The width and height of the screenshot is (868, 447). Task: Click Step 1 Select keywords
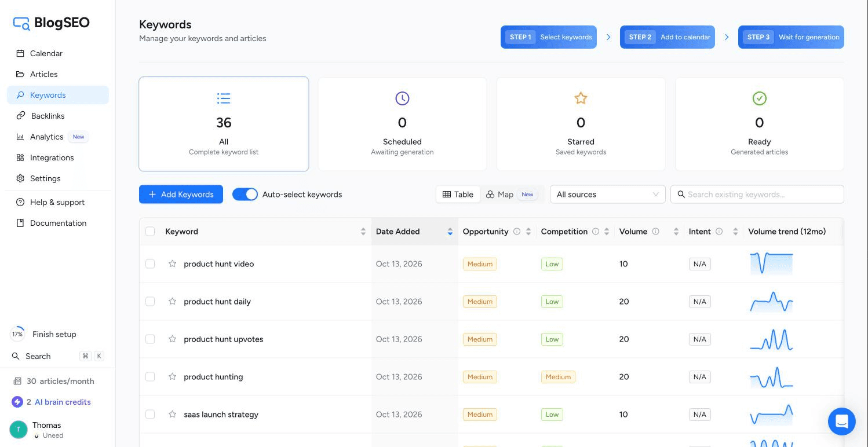pyautogui.click(x=549, y=37)
